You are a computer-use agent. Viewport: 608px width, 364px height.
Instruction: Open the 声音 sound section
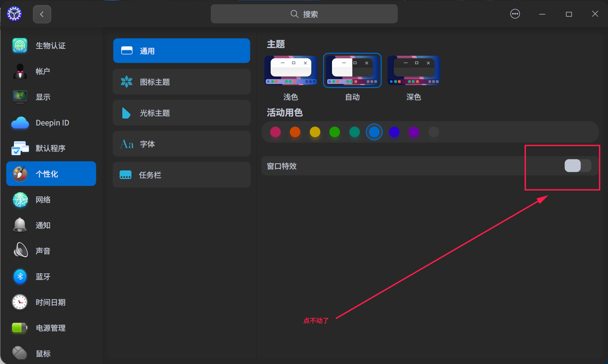(51, 251)
